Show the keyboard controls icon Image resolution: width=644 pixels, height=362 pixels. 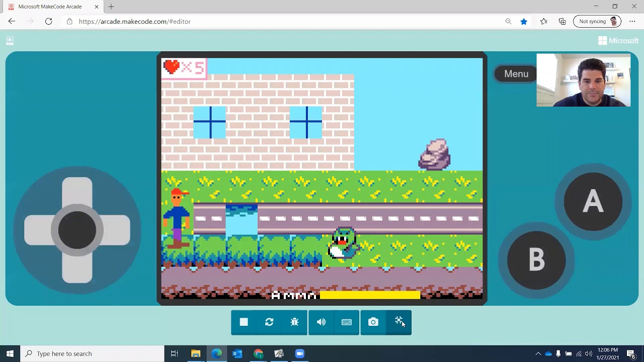point(347,322)
